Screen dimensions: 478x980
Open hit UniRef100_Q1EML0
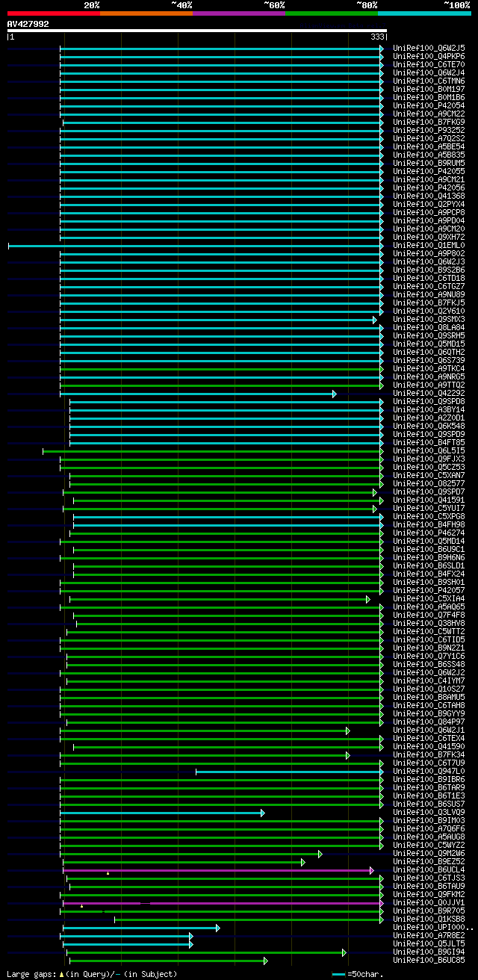[429, 245]
